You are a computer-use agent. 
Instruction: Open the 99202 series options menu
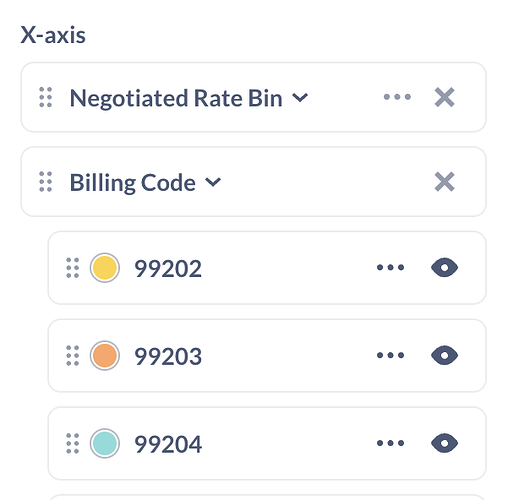tap(390, 267)
